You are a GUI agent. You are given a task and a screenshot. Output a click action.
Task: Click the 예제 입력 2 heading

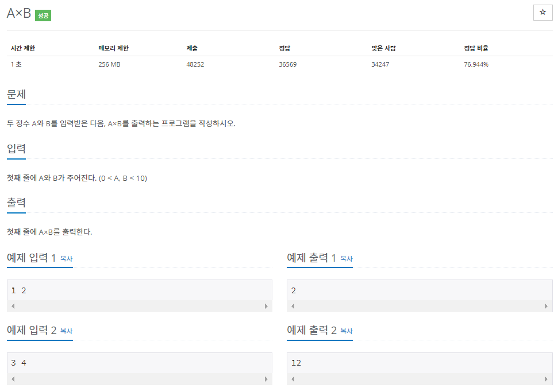click(32, 330)
